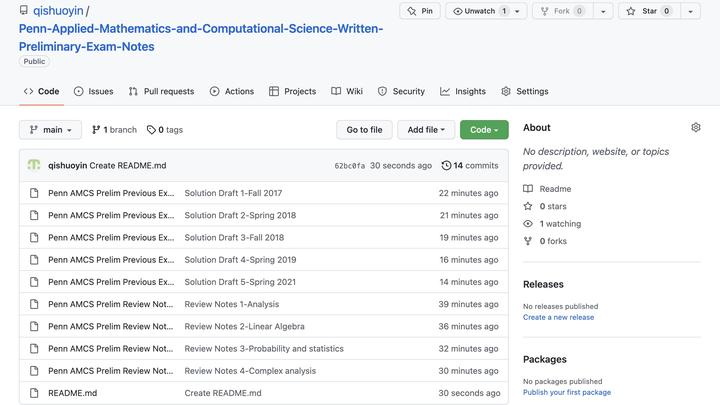Click the qishuoyin avatar in commit row
The height and width of the screenshot is (405, 720).
point(34,165)
